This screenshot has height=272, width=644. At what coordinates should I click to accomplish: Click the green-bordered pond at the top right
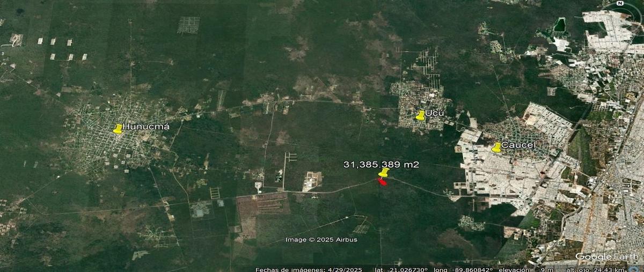point(560,25)
